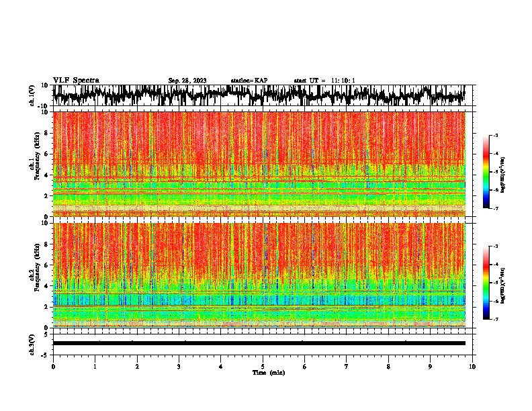Click the ch.2 spectrogram "4" kHz tick label
532x411 pixels.
[x=48, y=286]
